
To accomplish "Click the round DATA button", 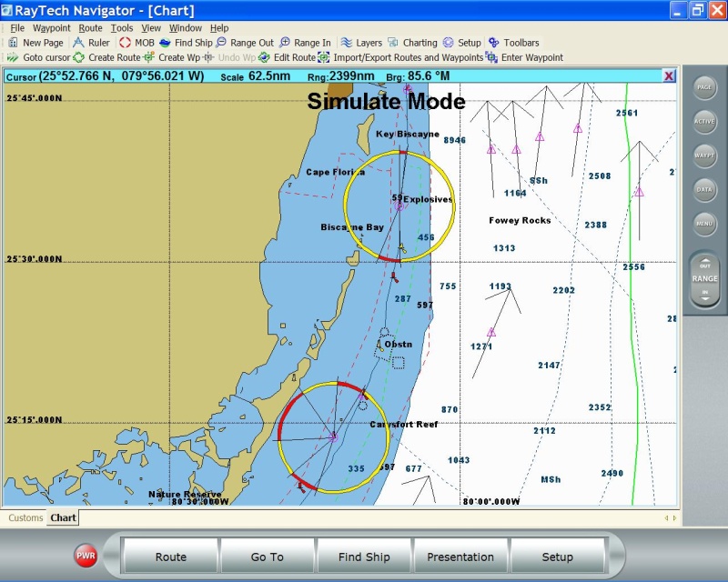I will (704, 190).
